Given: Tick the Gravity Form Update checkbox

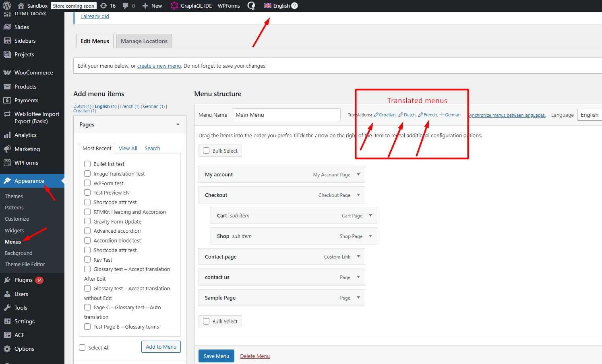Looking at the screenshot, I should 87,221.
